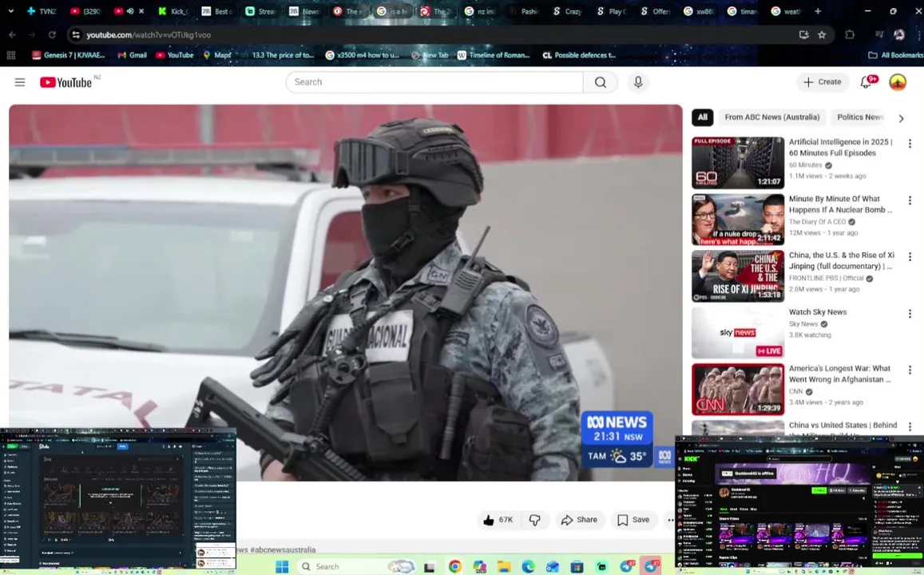Go back using the browser back arrow
Viewport: 924px width, 575px height.
[12, 35]
